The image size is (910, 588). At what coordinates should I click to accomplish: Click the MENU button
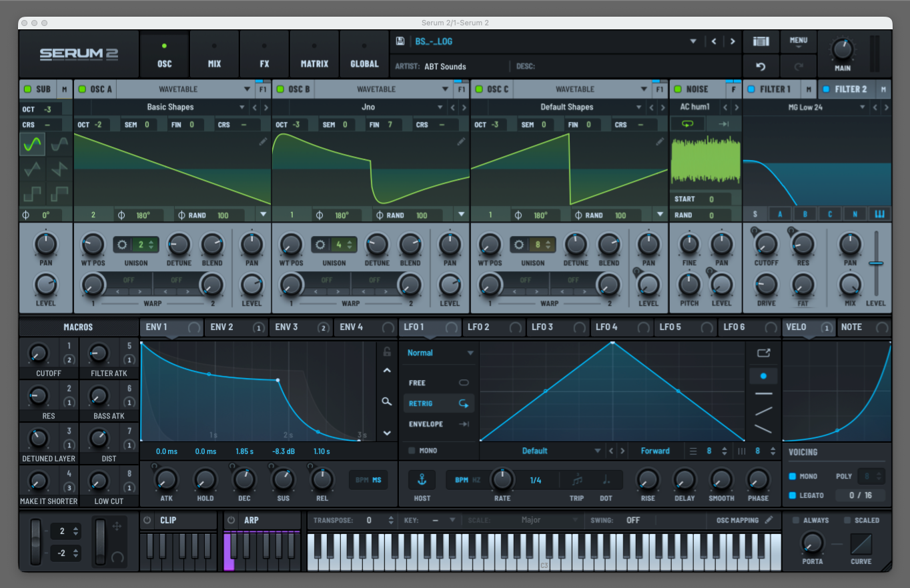click(x=799, y=41)
